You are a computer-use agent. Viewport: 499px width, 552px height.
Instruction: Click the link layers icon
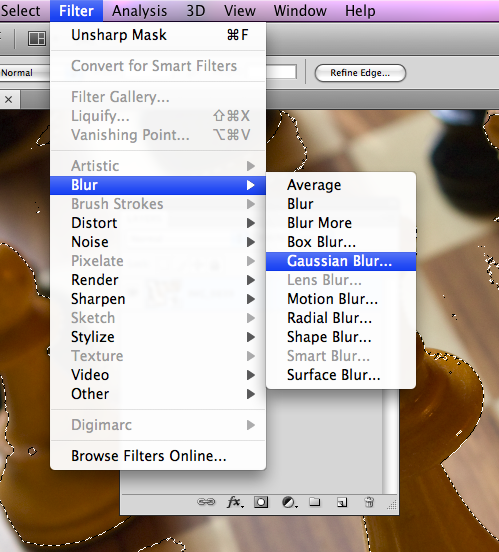click(206, 502)
